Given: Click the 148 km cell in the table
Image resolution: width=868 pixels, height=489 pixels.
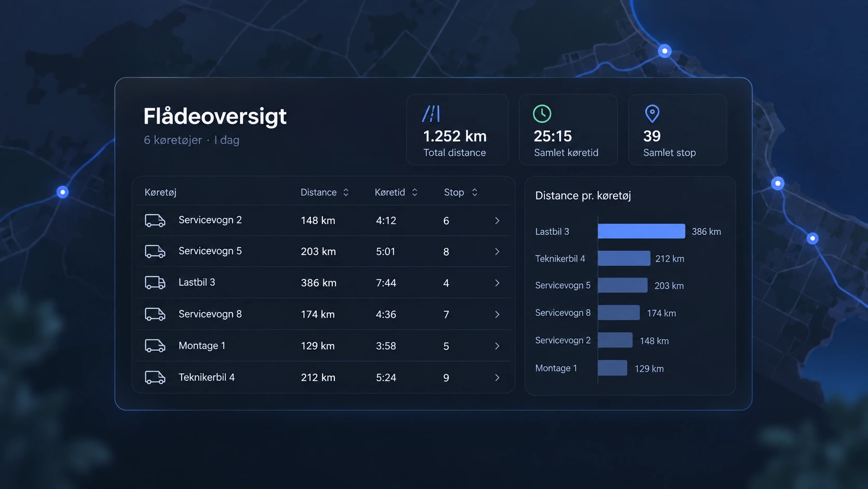Looking at the screenshot, I should 318,220.
